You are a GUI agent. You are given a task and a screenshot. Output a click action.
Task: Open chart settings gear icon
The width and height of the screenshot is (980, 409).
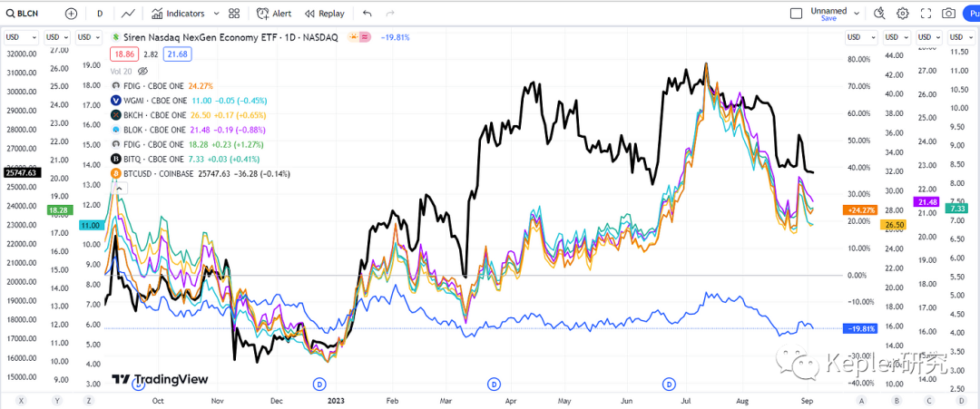pyautogui.click(x=903, y=13)
